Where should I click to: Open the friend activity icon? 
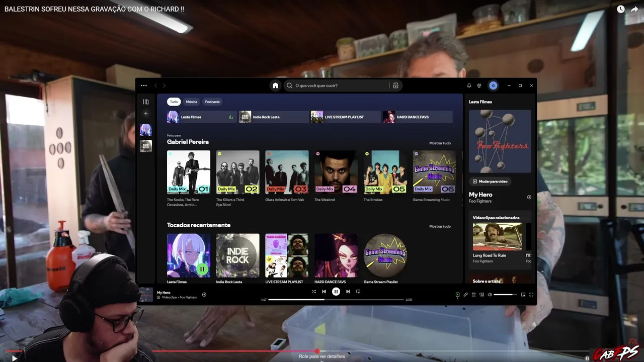[x=479, y=85]
